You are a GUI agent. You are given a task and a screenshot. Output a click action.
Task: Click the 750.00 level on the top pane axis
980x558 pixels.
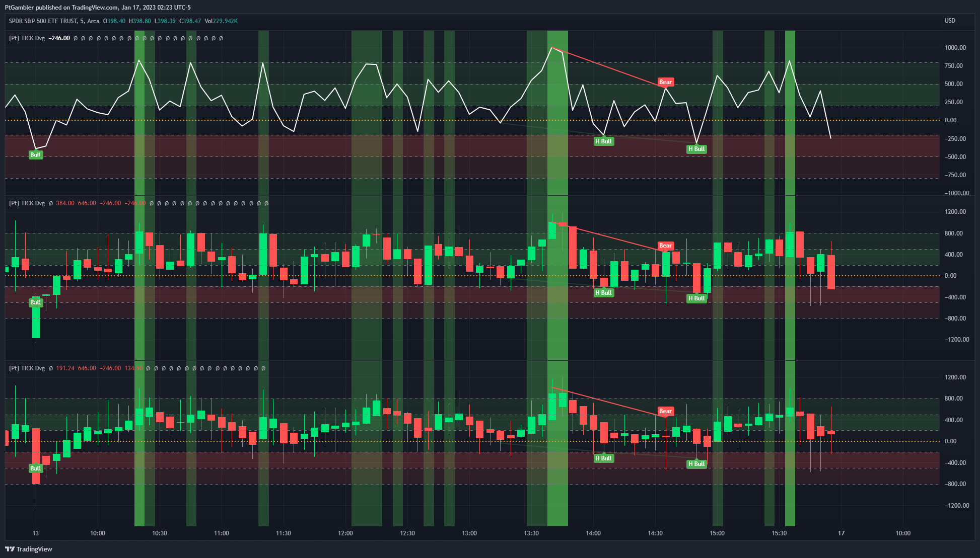tap(953, 66)
